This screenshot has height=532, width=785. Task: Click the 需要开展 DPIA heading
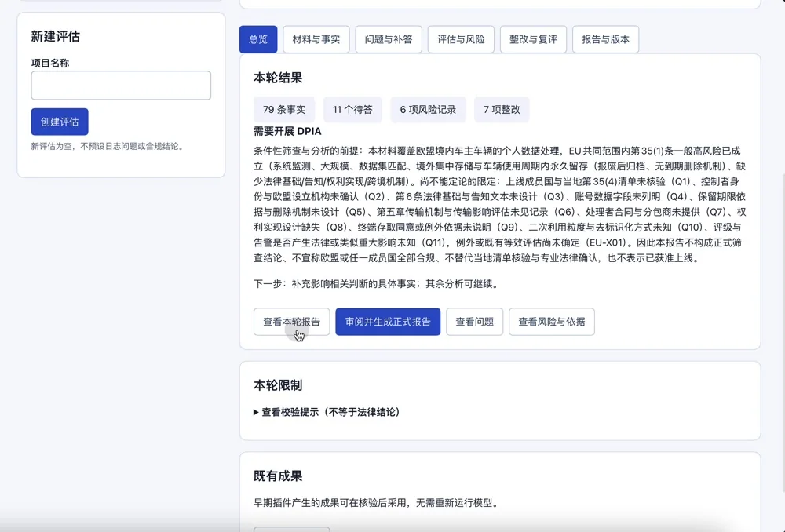(287, 131)
